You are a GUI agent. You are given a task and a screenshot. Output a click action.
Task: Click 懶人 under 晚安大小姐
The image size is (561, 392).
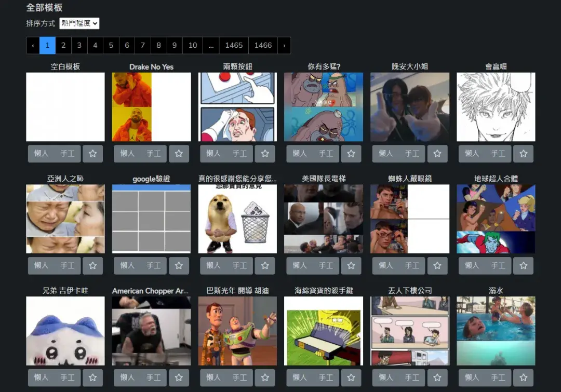385,154
